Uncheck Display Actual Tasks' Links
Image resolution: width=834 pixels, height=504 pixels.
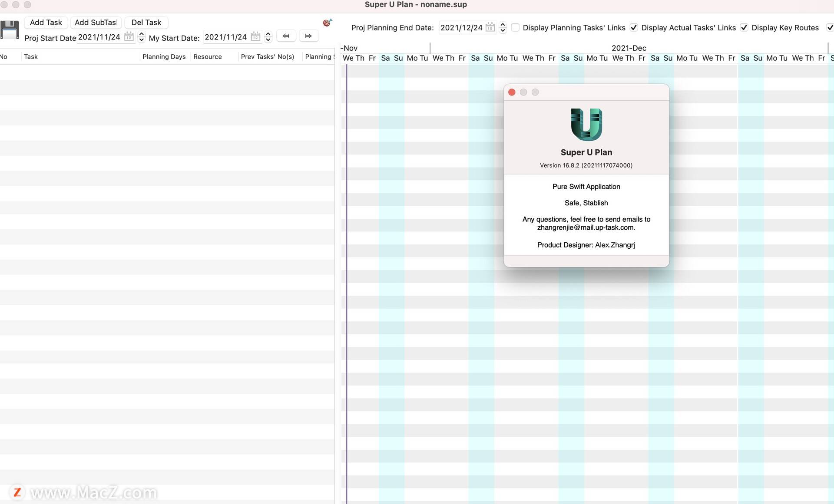(634, 27)
